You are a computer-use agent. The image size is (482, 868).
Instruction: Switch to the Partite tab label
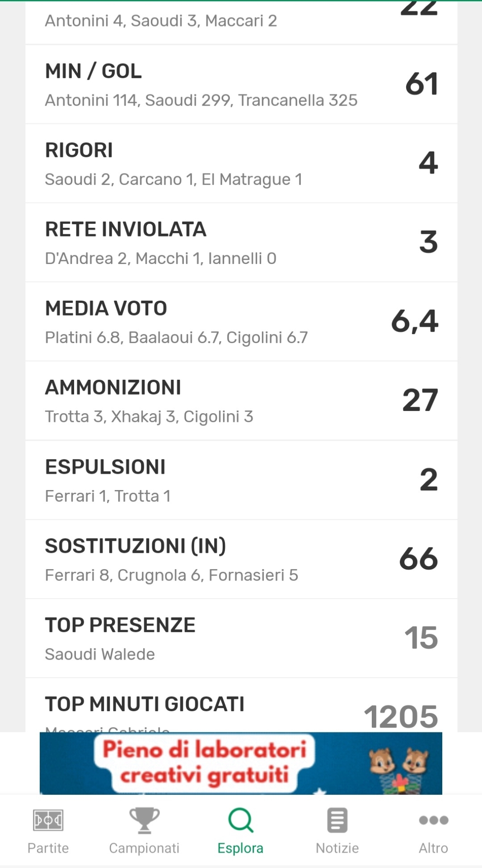[x=48, y=848]
